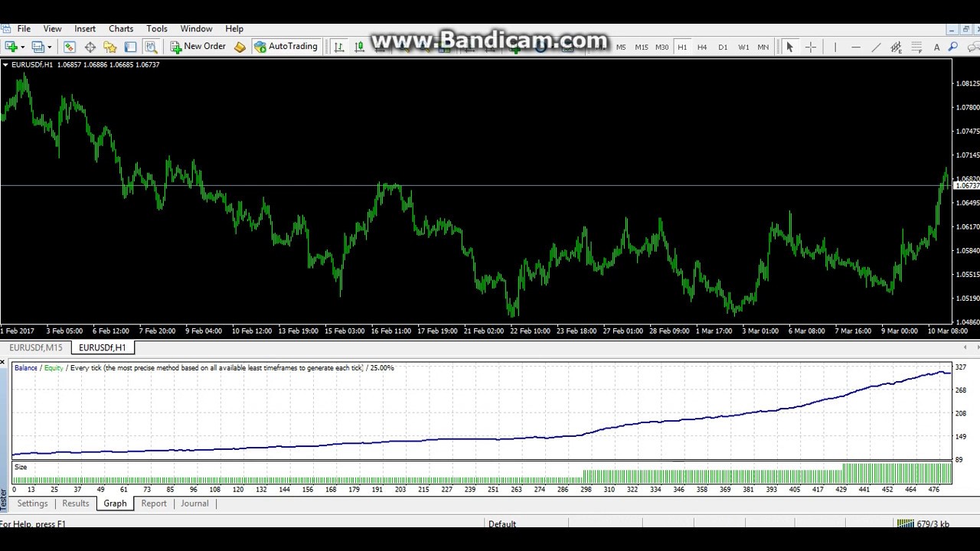Switch timeframe to M15
The width and height of the screenshot is (980, 551).
pos(642,47)
